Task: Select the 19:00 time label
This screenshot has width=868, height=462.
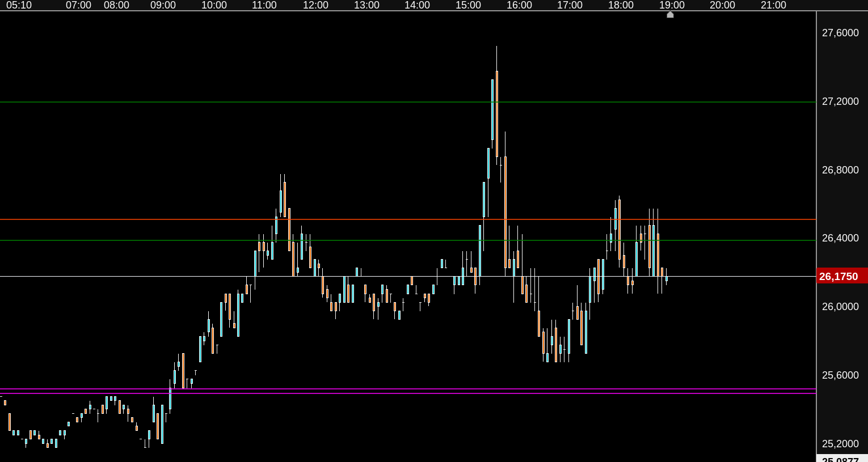Action: [672, 5]
